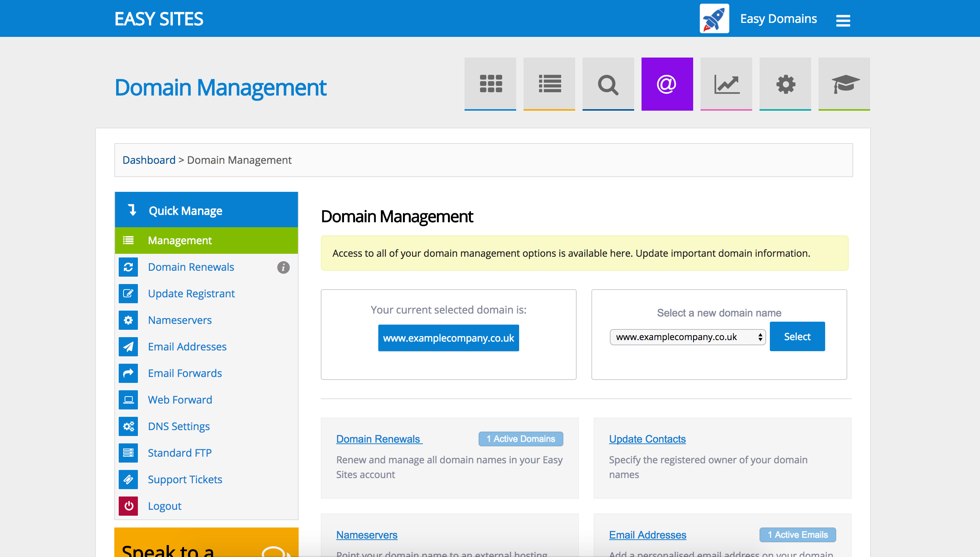980x557 pixels.
Task: Open Nameservers from the sidebar
Action: point(179,320)
